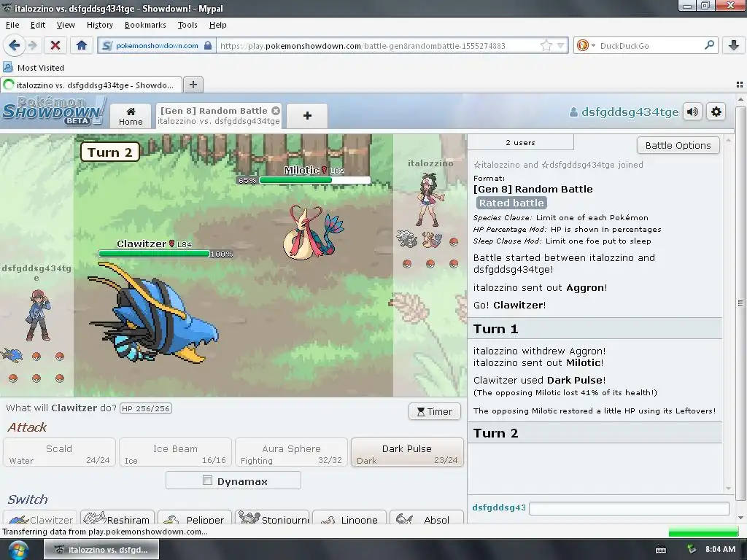Switch to Pelipper
The width and height of the screenshot is (747, 560).
[x=194, y=517]
